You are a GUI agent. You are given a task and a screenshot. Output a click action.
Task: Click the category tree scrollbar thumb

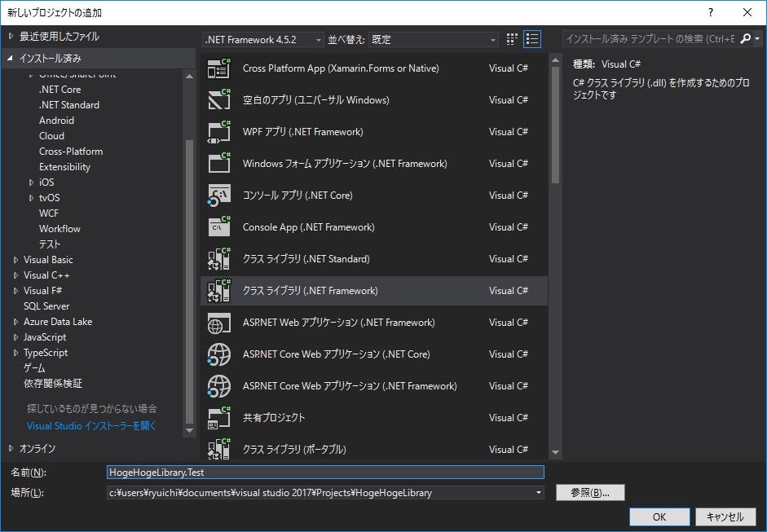point(189,282)
